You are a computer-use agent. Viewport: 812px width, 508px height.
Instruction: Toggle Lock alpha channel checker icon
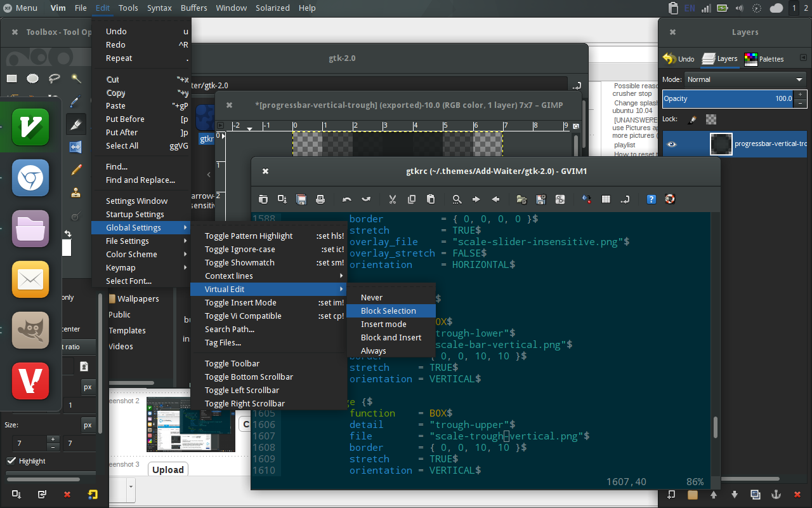pyautogui.click(x=711, y=119)
